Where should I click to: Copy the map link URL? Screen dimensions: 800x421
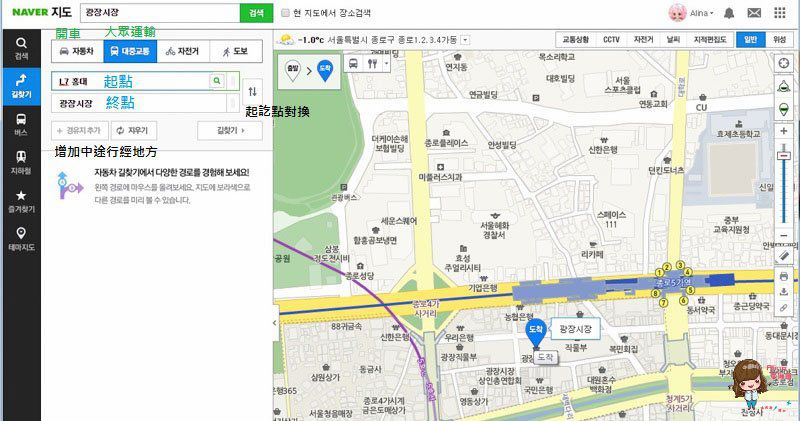784,308
